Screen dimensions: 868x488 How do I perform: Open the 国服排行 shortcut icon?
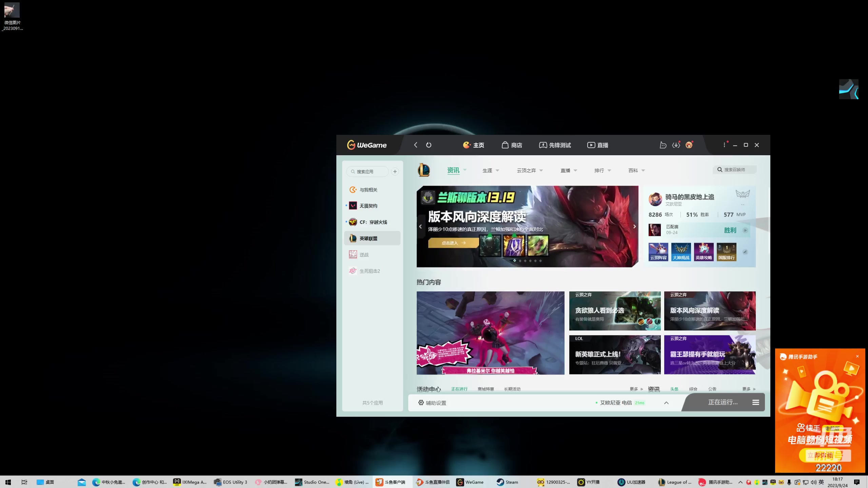(x=726, y=252)
